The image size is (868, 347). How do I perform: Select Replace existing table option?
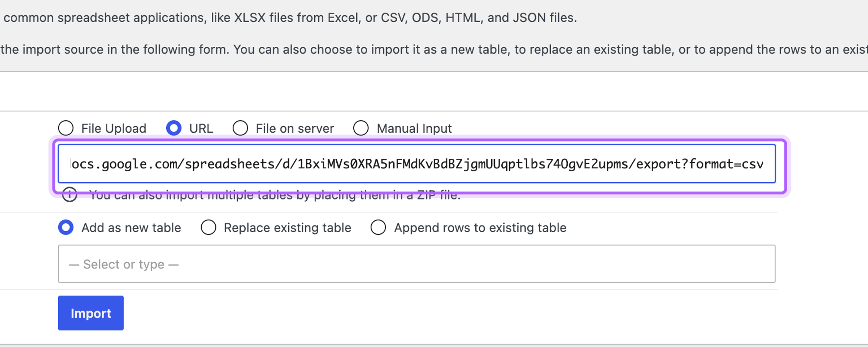(x=208, y=227)
